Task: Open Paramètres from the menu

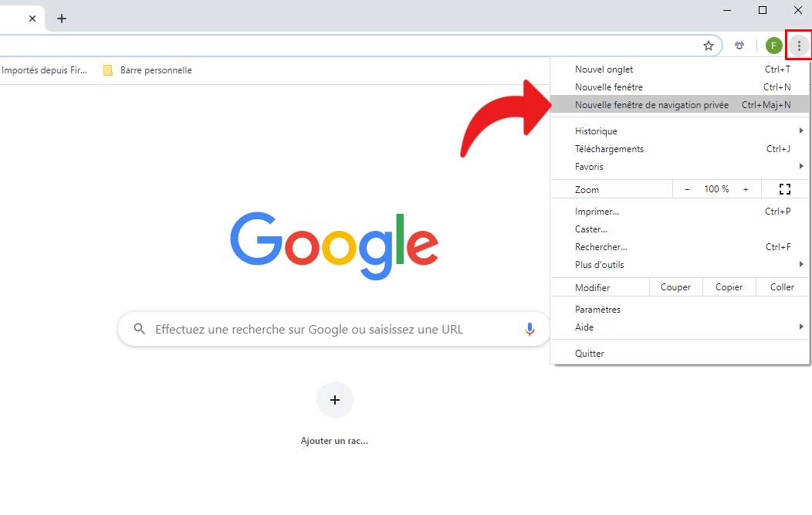Action: [x=597, y=310]
